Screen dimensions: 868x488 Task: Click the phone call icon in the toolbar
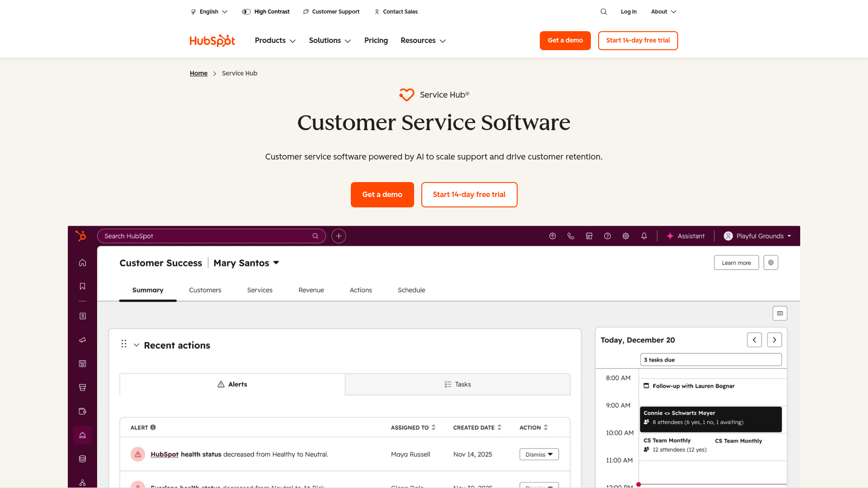(571, 236)
